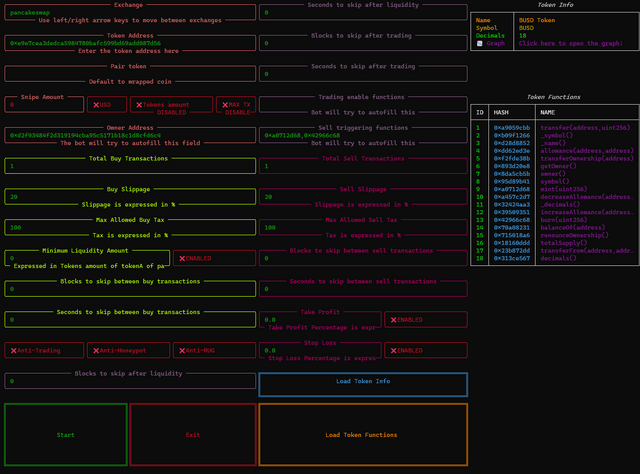Viewport: 640px width, 474px height.
Task: Click the Stop Loss percentage field
Action: click(320, 350)
